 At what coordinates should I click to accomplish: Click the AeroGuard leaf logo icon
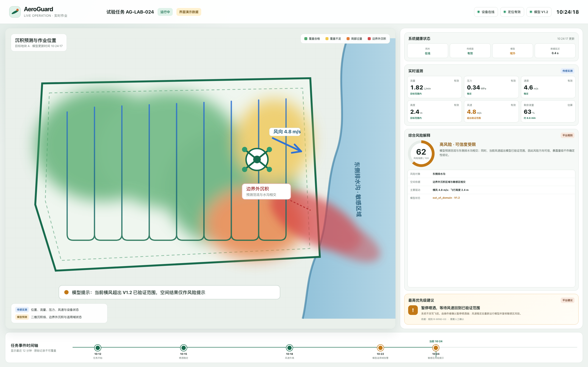click(x=15, y=12)
